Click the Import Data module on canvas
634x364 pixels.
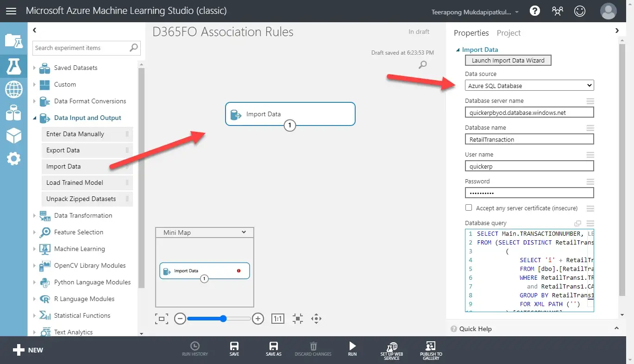[x=290, y=114]
